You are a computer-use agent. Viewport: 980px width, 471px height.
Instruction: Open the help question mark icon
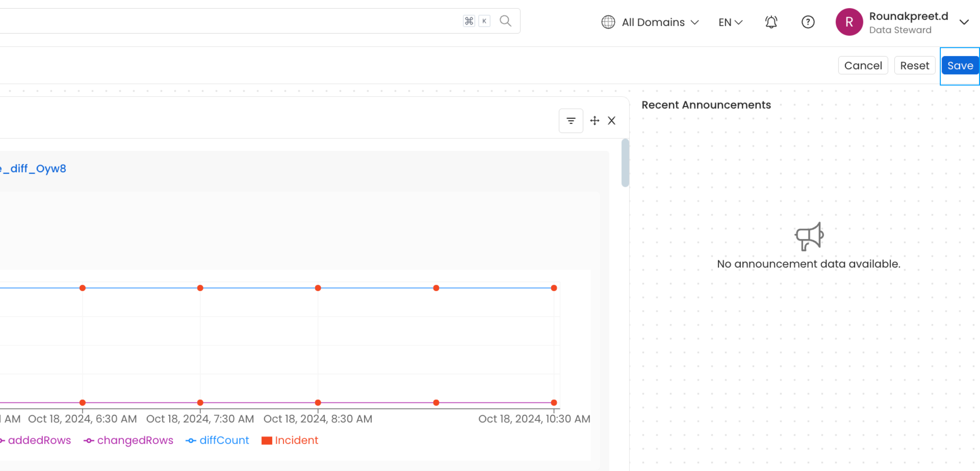click(808, 22)
